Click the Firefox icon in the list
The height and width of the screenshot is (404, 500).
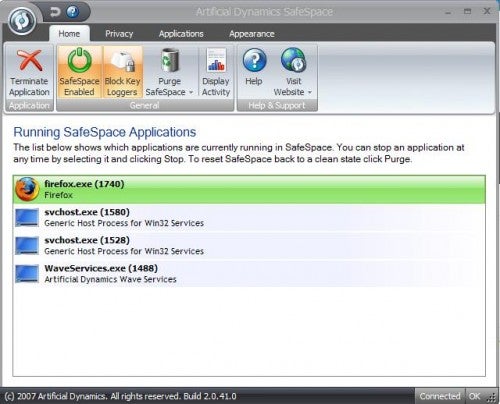pos(27,189)
